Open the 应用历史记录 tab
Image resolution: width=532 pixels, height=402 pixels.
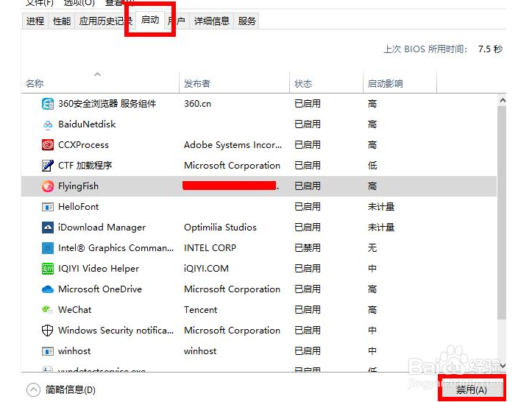coord(105,21)
